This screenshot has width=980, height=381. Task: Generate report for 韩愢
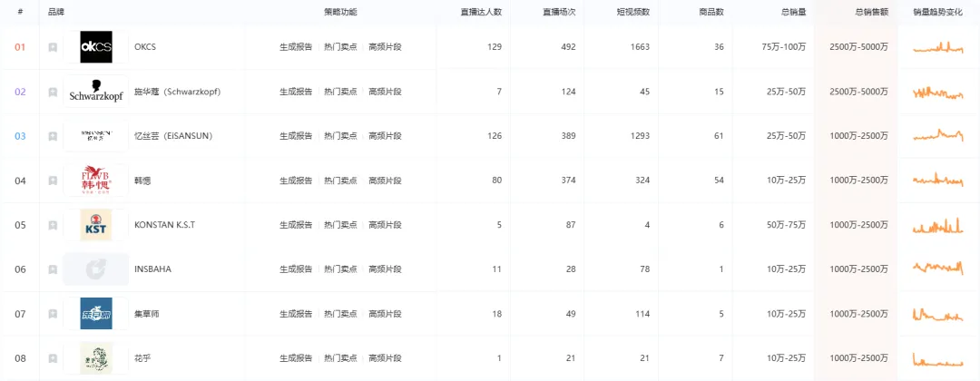[296, 181]
